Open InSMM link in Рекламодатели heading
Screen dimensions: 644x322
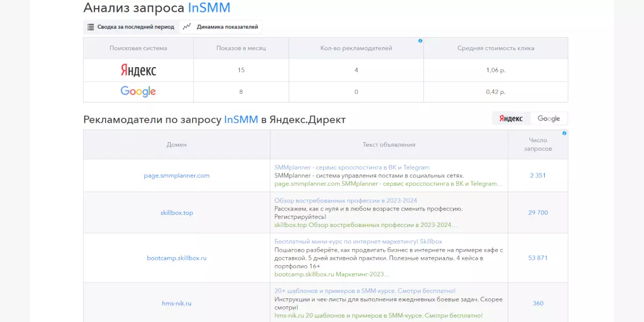[241, 119]
